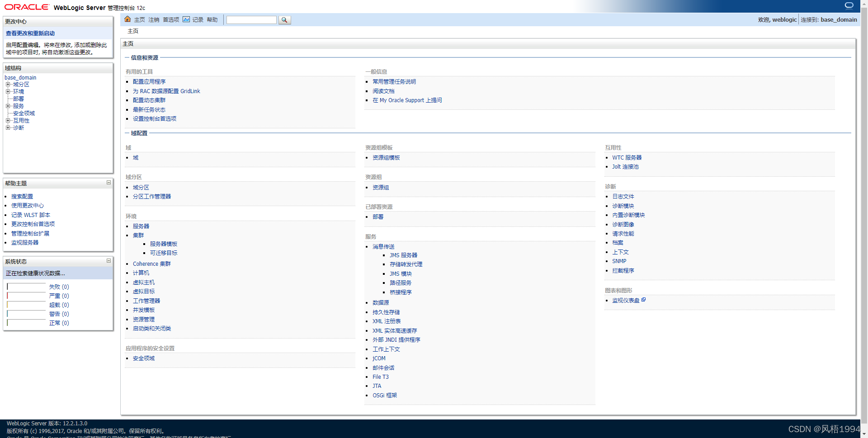This screenshot has width=868, height=438.
Task: Click 注销 to log out
Action: click(154, 20)
